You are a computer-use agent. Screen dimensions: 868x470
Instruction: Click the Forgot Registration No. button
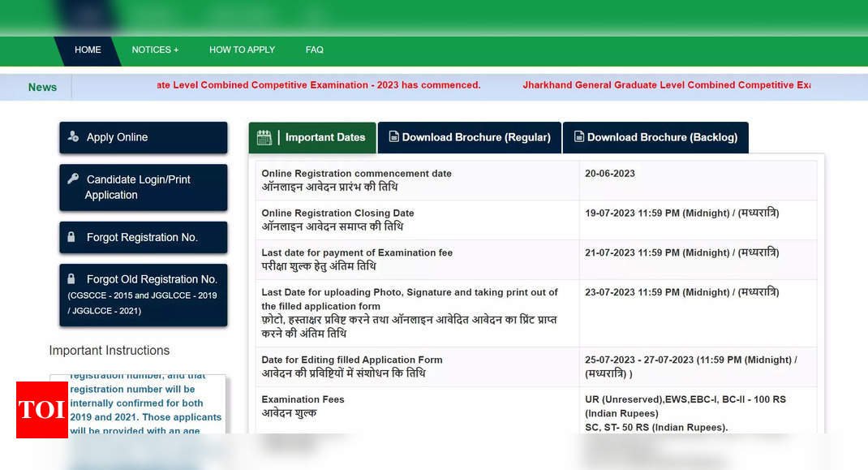144,237
